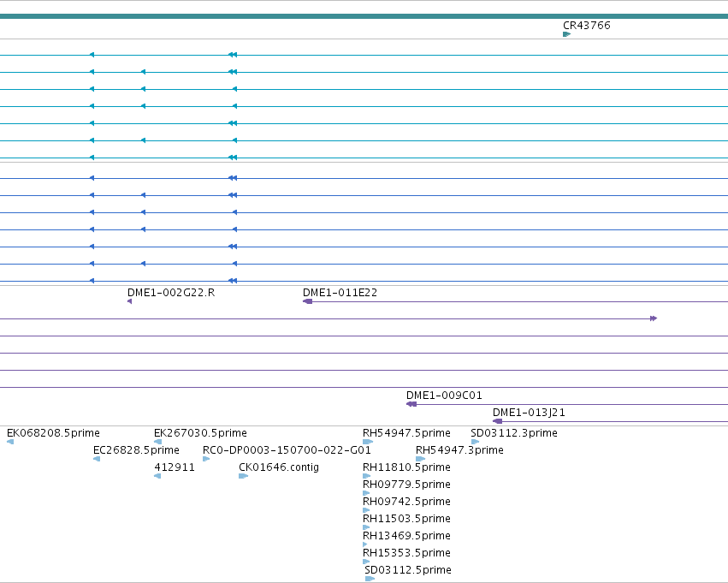Click the thick teal bar at the top
Viewport: 728px width, 583px height.
tap(364, 16)
